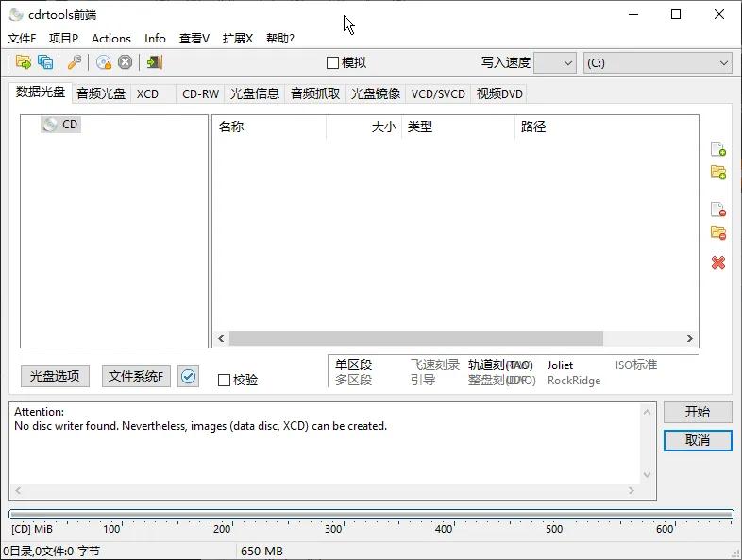Image resolution: width=742 pixels, height=560 pixels.
Task: Click the remove folder icon
Action: point(717,232)
